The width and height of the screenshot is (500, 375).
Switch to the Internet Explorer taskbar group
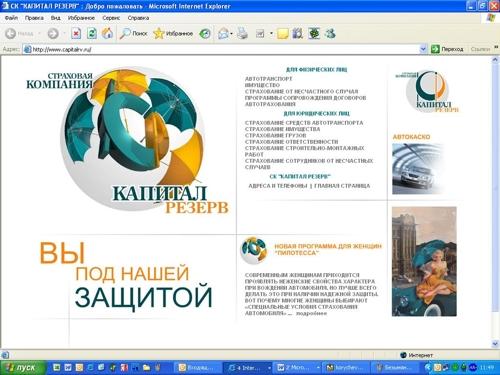248,368
